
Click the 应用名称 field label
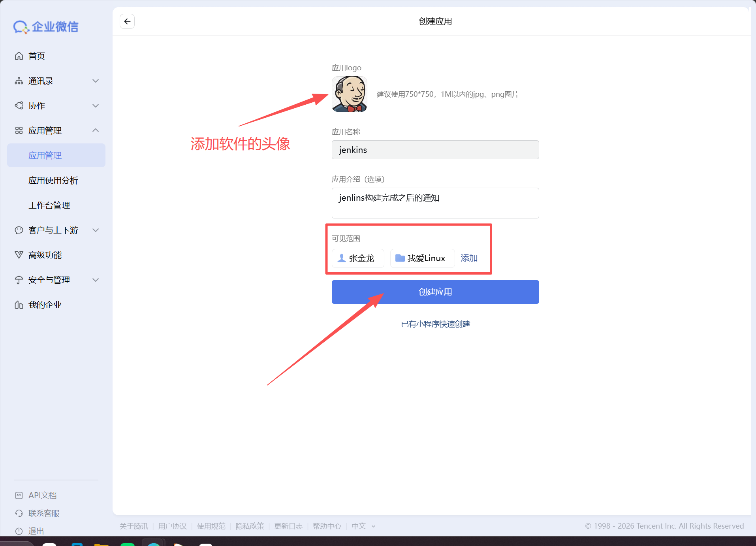click(346, 132)
